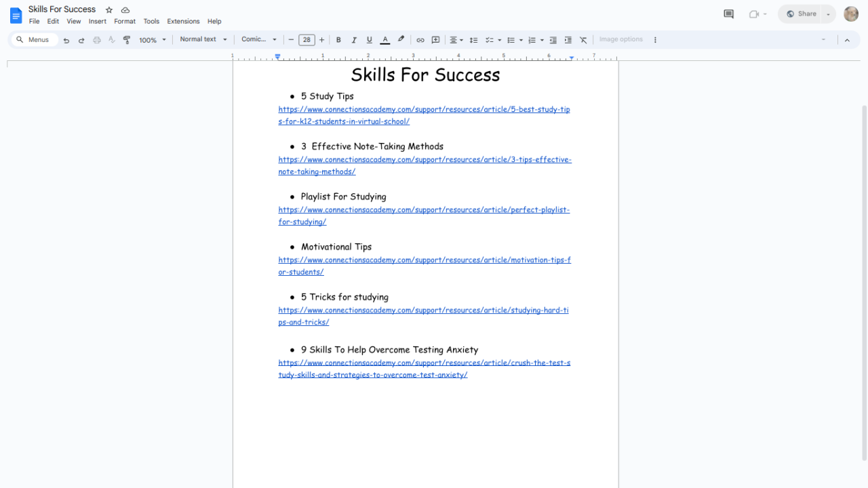868x488 pixels.
Task: Select the paint format roller
Action: point(127,40)
